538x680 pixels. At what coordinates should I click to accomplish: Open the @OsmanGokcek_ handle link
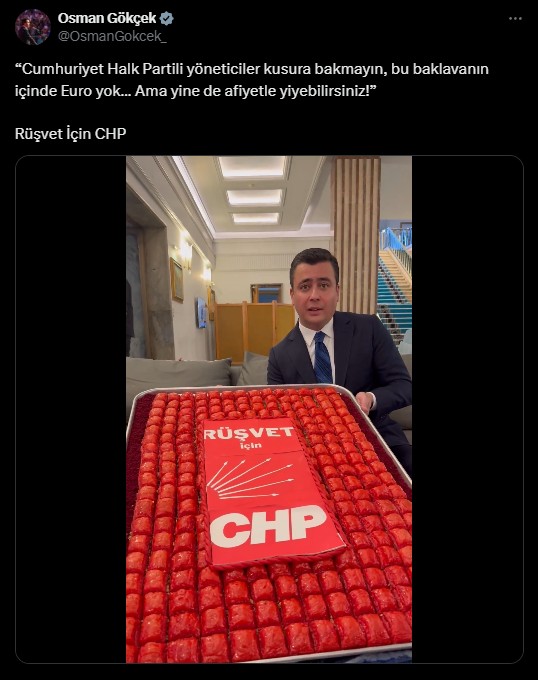pos(112,36)
